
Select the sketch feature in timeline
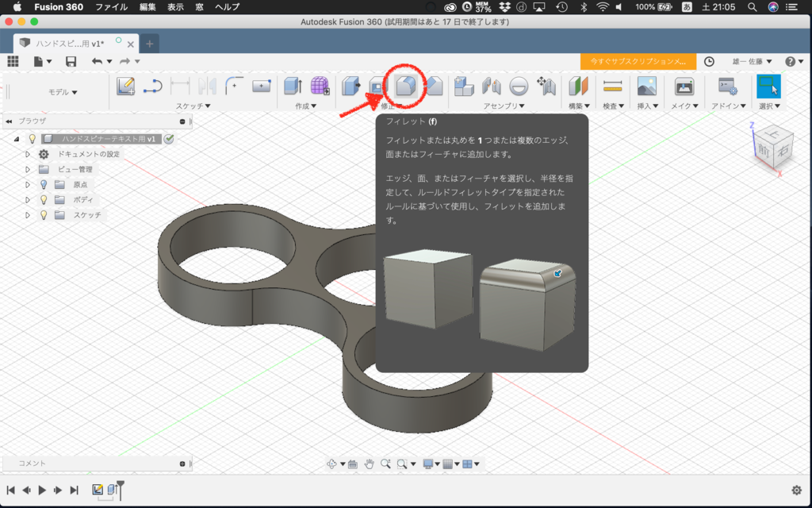click(x=98, y=489)
